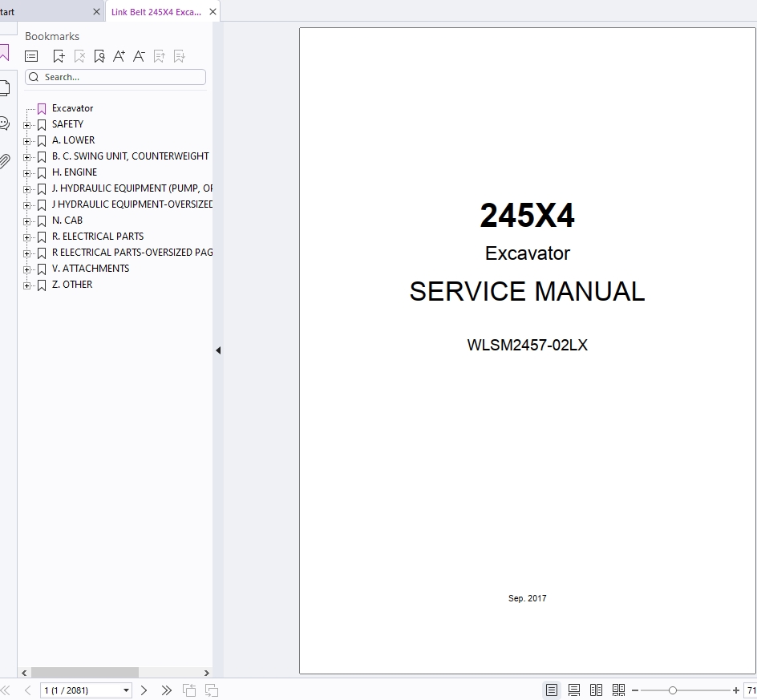
Task: Expand R. ELECTRICAL PARTS bookmark
Action: pos(27,237)
